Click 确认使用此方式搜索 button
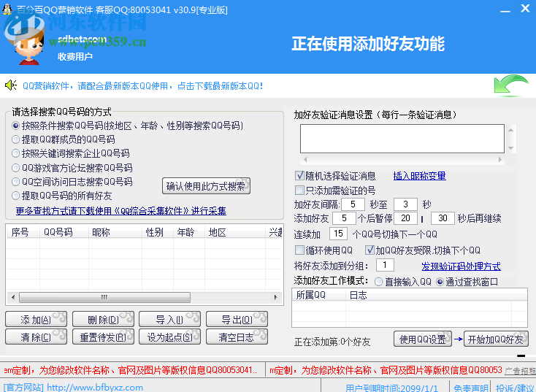The width and height of the screenshot is (536, 392). click(206, 186)
